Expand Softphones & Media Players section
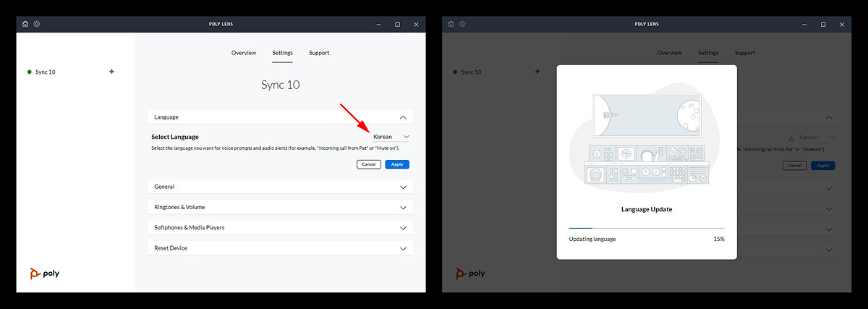This screenshot has height=309, width=868. click(x=280, y=227)
